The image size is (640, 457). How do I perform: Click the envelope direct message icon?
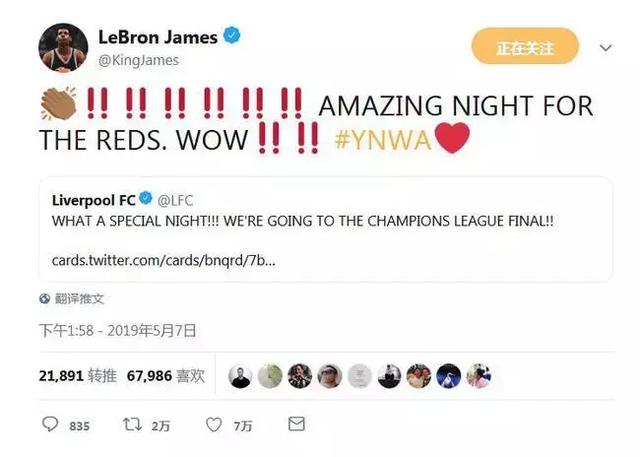click(x=296, y=424)
